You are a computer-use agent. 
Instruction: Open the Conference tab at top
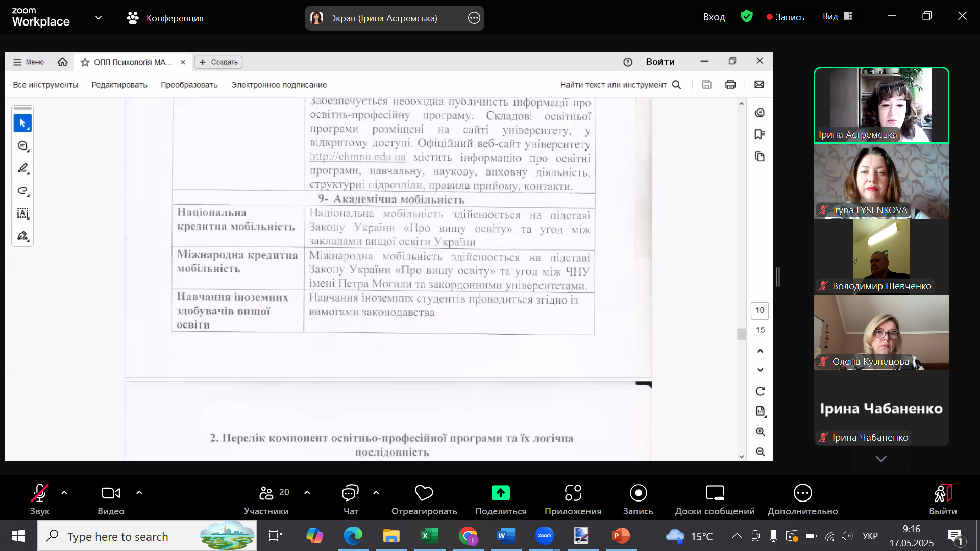pyautogui.click(x=165, y=18)
